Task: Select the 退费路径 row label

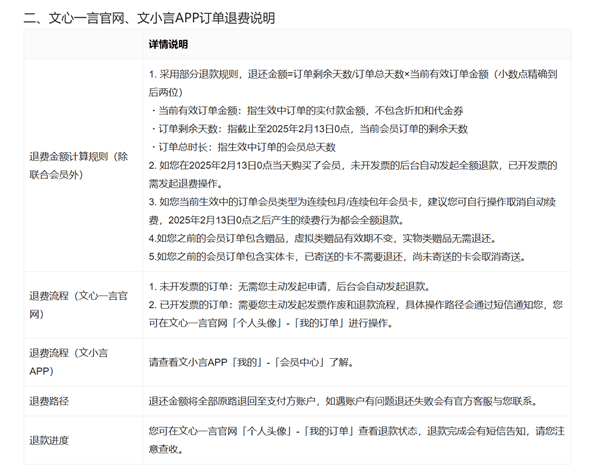Action: [x=49, y=401]
